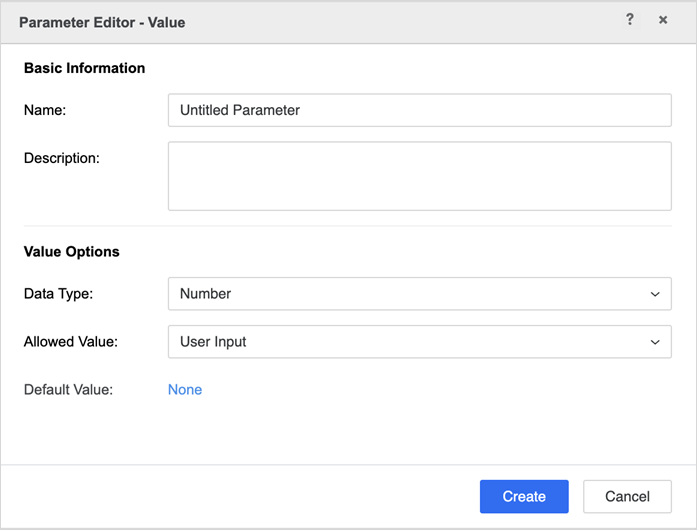The width and height of the screenshot is (697, 530).
Task: Click the Basic Information section heading
Action: 84,68
